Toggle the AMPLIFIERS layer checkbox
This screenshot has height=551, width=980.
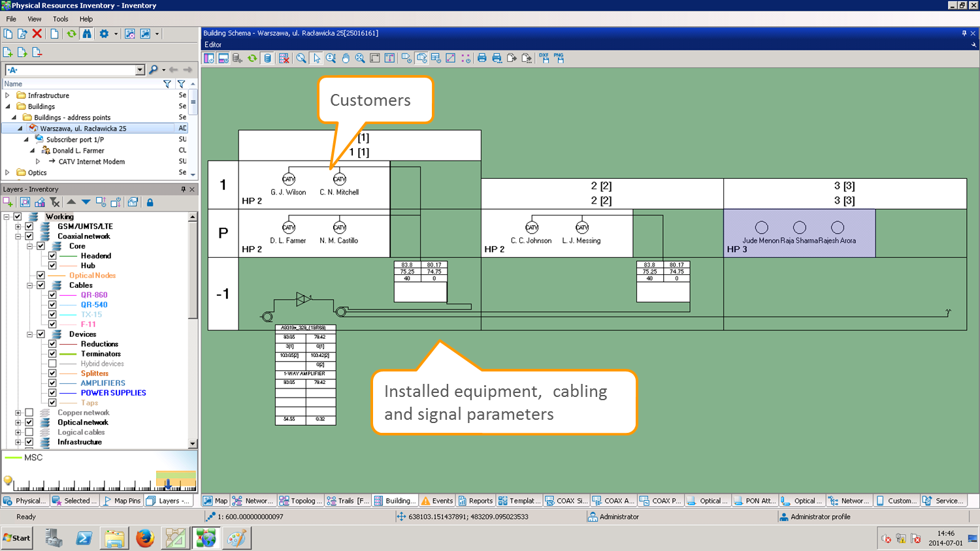(52, 383)
